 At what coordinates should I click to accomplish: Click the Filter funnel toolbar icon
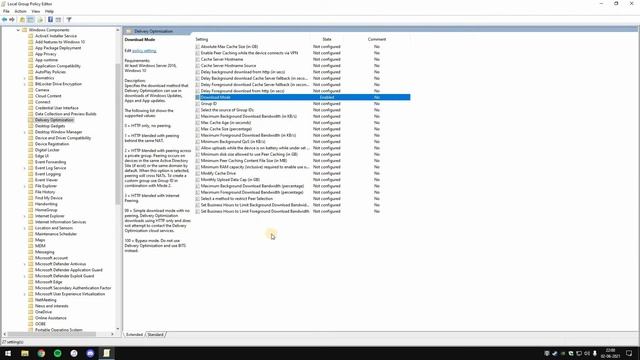click(69, 20)
